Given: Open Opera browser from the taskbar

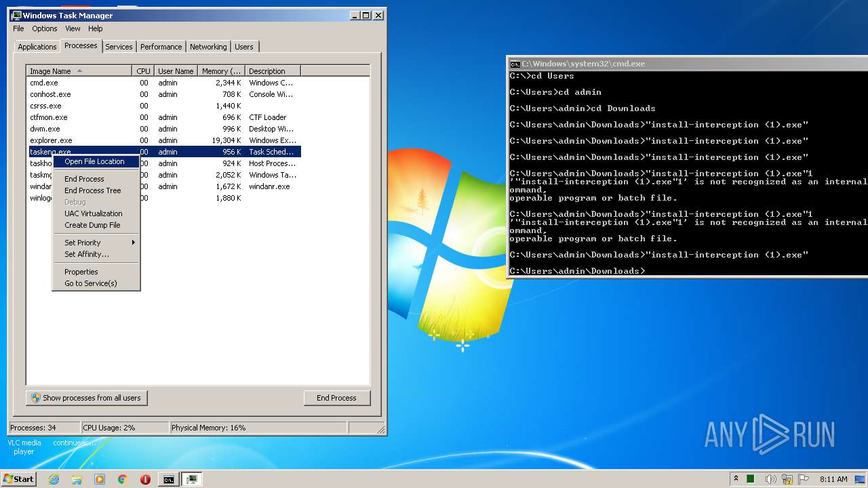Looking at the screenshot, I should click(145, 479).
